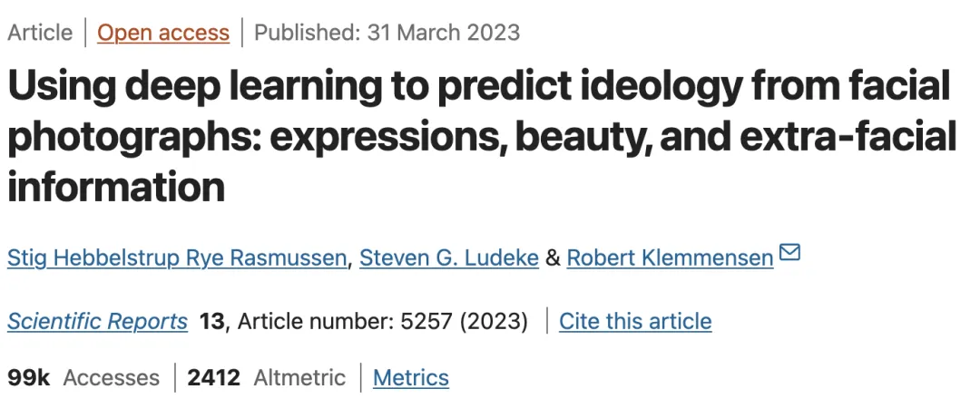Click the envelope icon beside Robert Klemmensen
980x408 pixels.
pyautogui.click(x=790, y=252)
